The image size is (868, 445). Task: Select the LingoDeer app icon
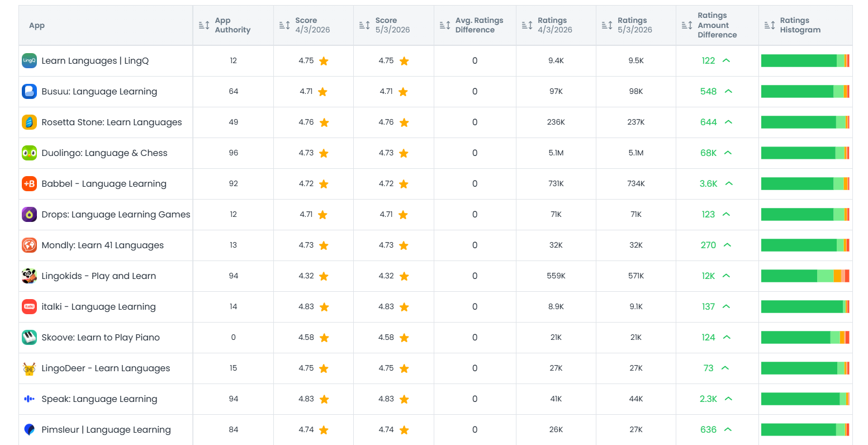29,368
